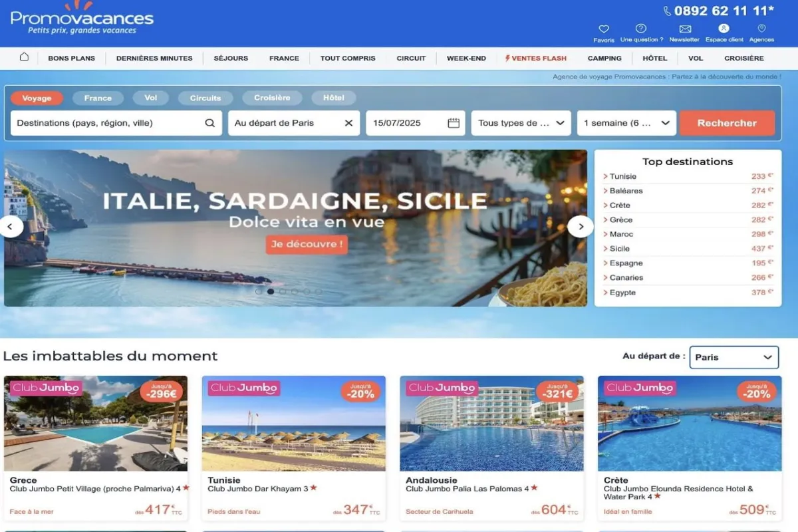
Task: Click 'Je découvre !' banner button
Action: click(307, 244)
